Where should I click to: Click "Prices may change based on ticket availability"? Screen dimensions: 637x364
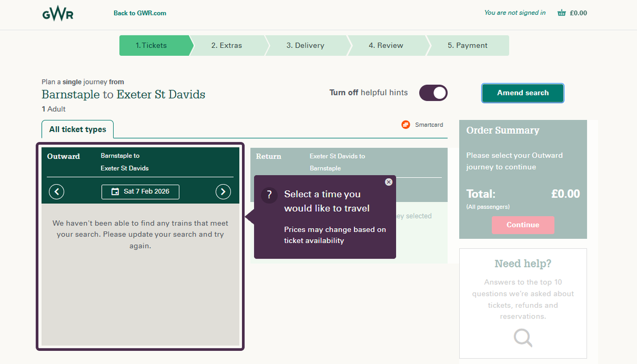tap(335, 235)
